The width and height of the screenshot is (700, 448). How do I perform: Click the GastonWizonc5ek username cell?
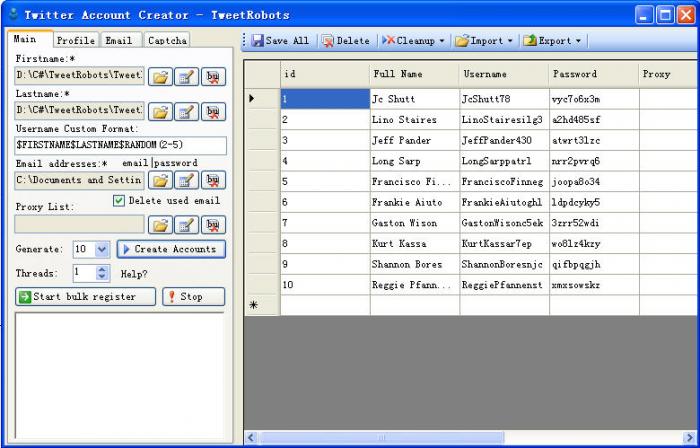[x=504, y=223]
